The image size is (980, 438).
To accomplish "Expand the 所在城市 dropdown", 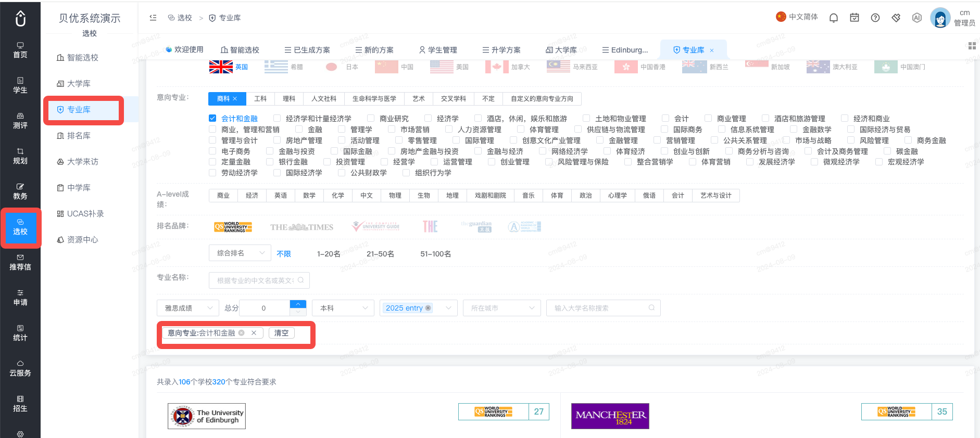I will click(502, 308).
